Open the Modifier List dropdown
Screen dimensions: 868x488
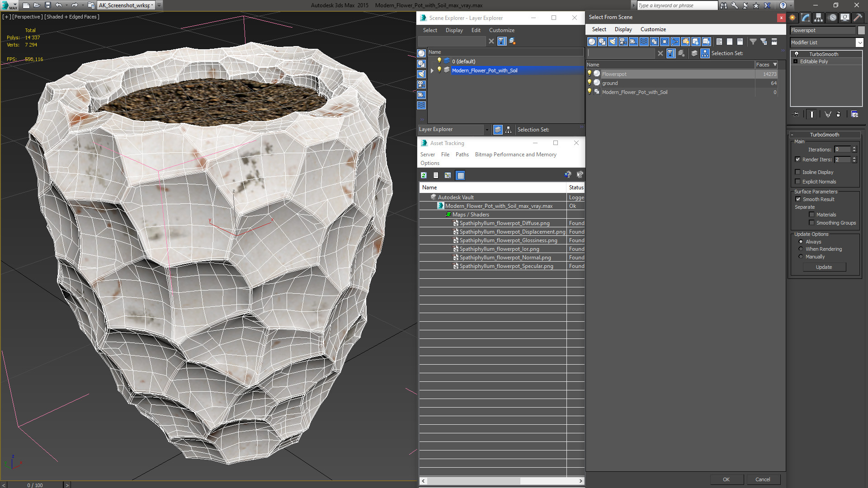(859, 42)
